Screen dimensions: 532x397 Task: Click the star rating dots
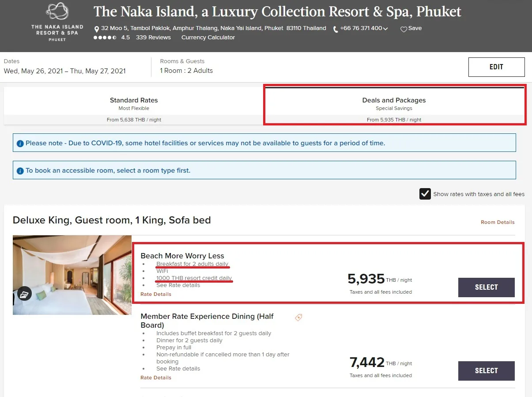click(105, 38)
